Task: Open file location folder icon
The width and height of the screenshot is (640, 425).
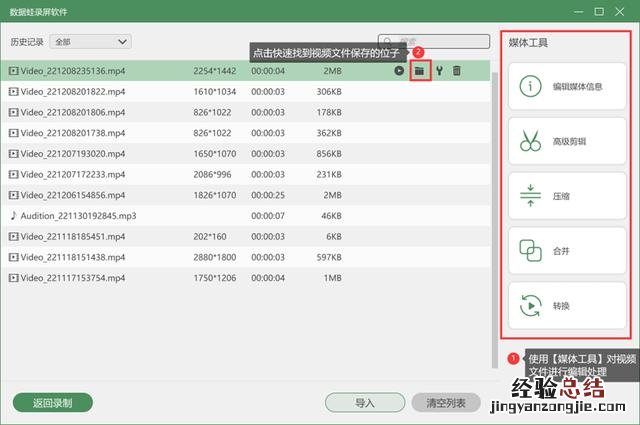Action: tap(420, 71)
